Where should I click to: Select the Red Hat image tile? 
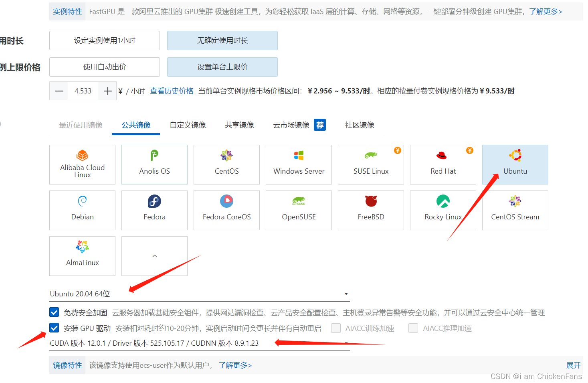[x=443, y=164]
